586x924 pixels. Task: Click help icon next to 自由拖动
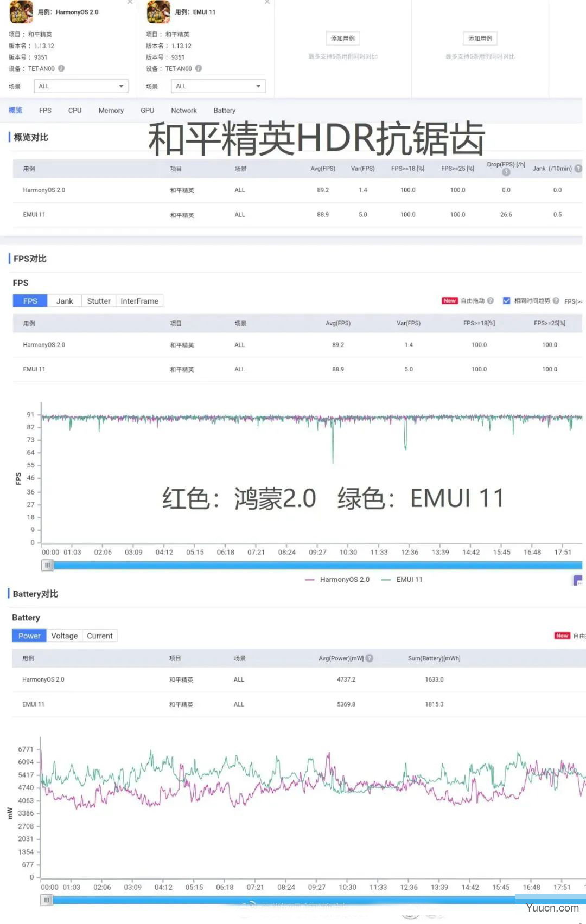tap(491, 300)
